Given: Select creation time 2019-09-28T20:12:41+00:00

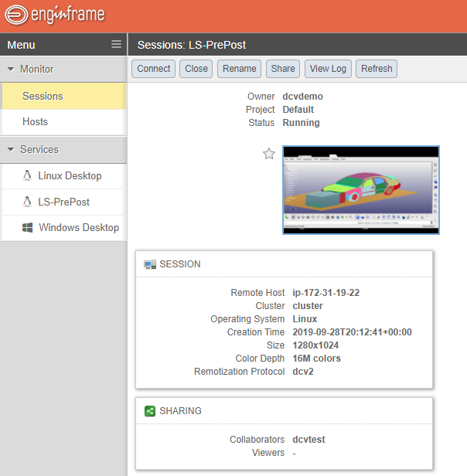Looking at the screenshot, I should click(x=352, y=332).
